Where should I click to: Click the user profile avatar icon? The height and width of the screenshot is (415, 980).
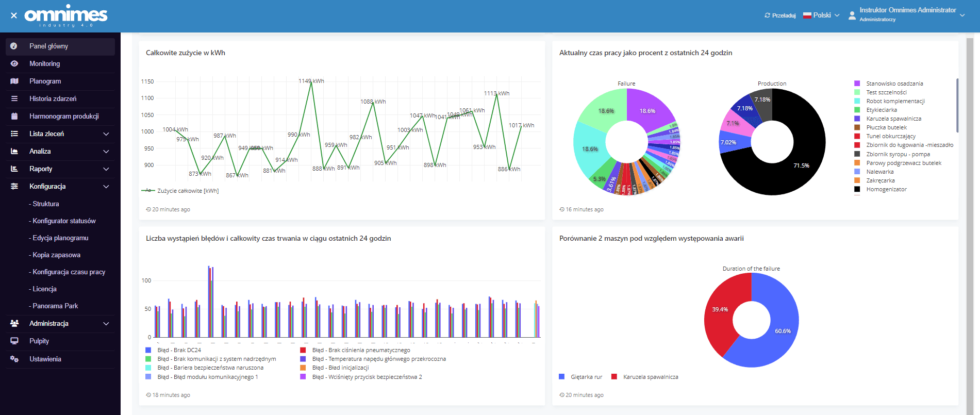[852, 15]
